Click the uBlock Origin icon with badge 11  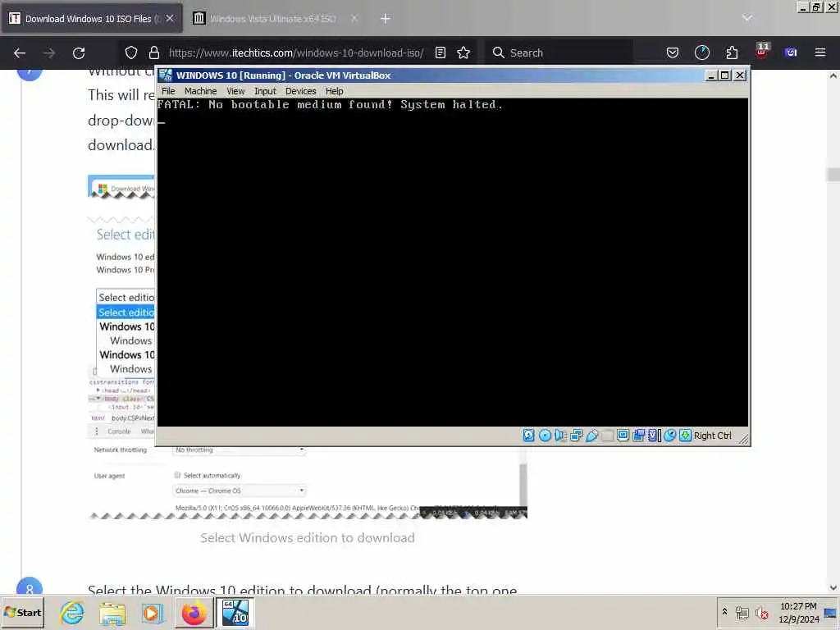tap(761, 52)
